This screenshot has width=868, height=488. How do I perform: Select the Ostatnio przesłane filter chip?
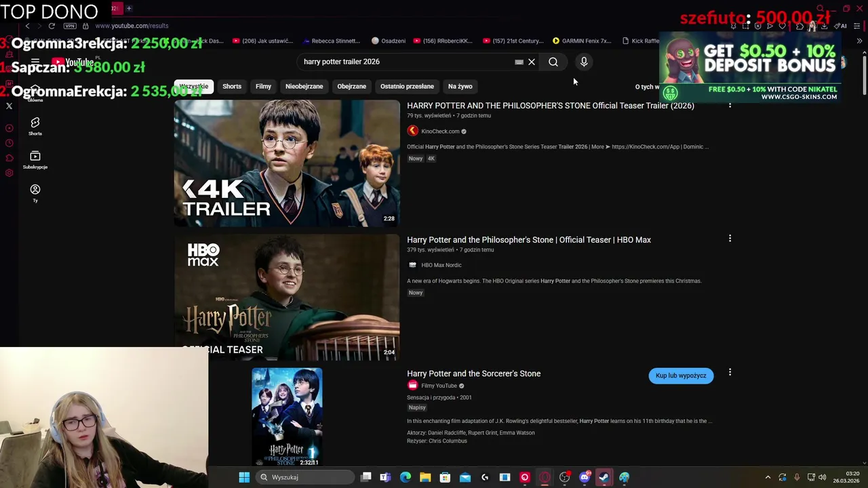(407, 86)
